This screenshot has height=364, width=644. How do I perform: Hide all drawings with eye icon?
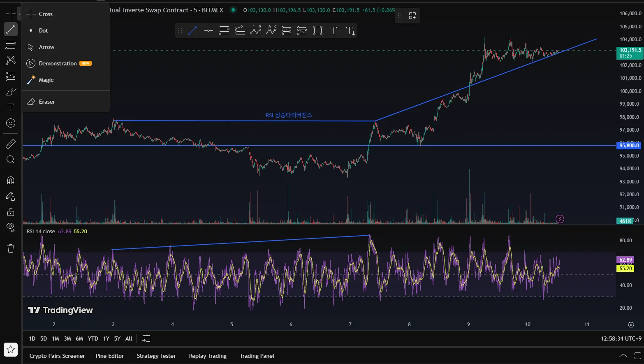click(x=11, y=227)
